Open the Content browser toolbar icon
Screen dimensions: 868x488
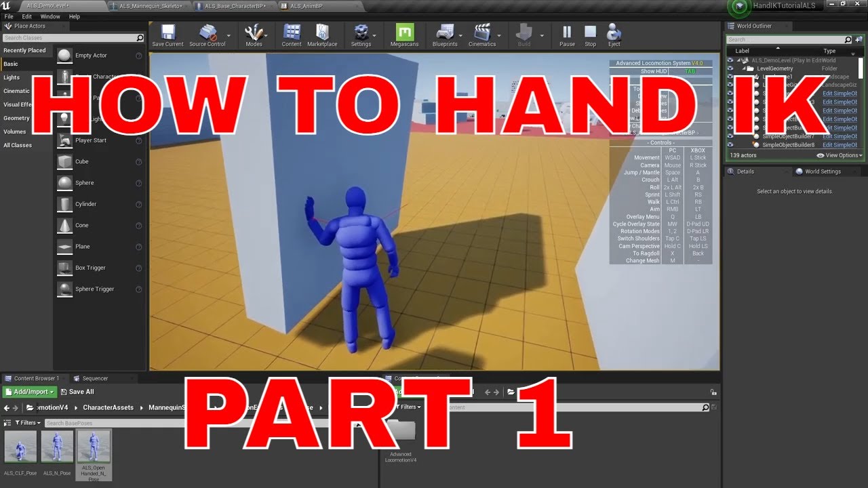point(292,32)
